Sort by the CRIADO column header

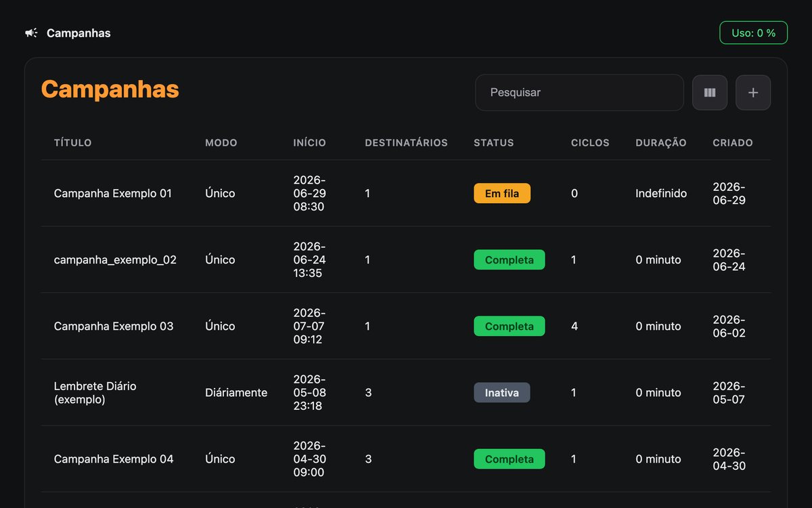(x=733, y=143)
